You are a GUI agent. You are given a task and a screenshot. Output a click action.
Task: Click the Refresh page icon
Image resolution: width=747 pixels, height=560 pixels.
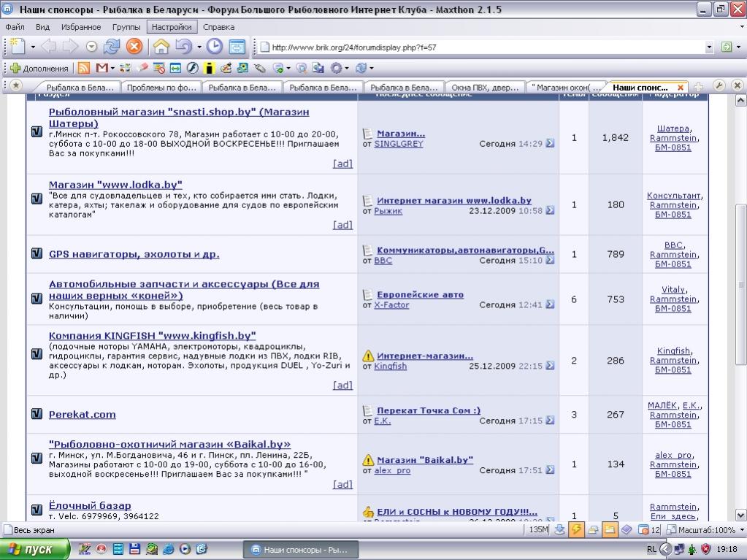click(x=112, y=47)
